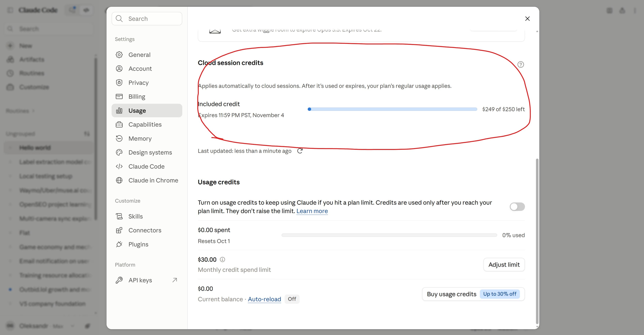Open the Outbid.lol growth session
The width and height of the screenshot is (644, 335).
49,289
